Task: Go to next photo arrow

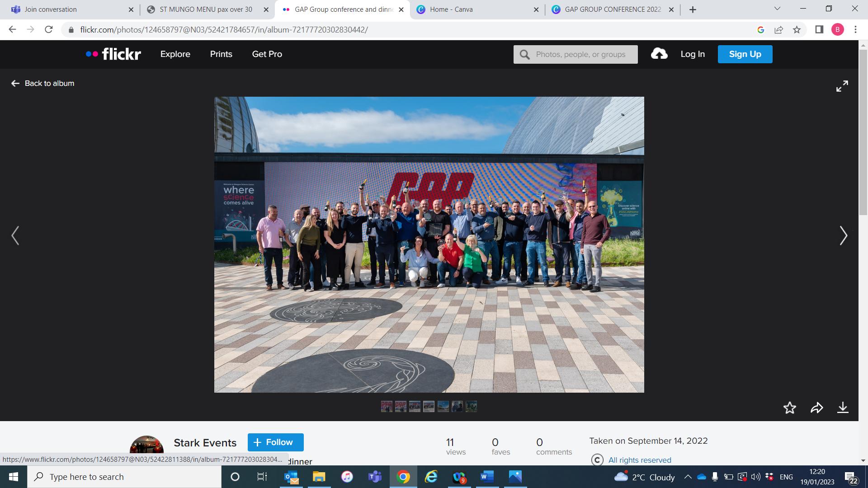Action: coord(843,236)
